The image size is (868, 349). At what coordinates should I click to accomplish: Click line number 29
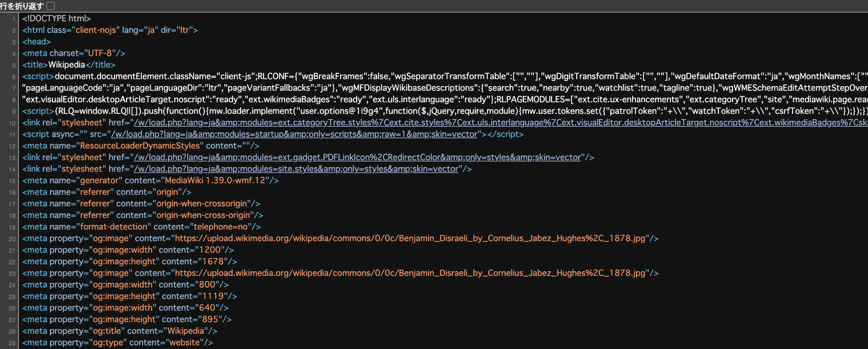[x=12, y=343]
